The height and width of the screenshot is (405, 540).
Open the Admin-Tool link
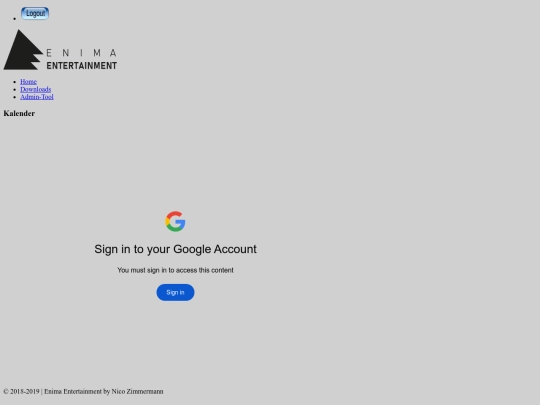tap(37, 97)
